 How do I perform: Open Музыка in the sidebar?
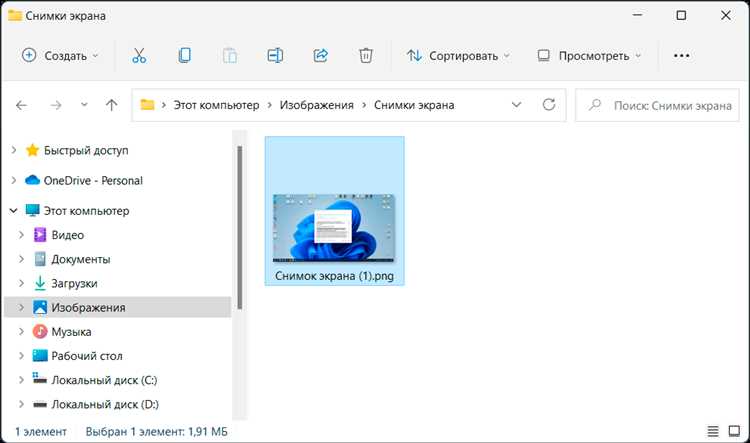click(x=71, y=332)
